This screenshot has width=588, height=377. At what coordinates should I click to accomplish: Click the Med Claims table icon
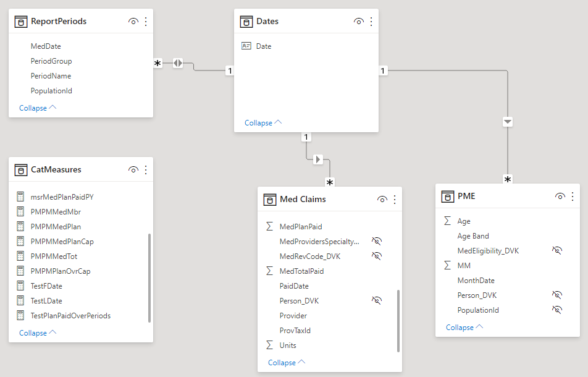point(270,200)
